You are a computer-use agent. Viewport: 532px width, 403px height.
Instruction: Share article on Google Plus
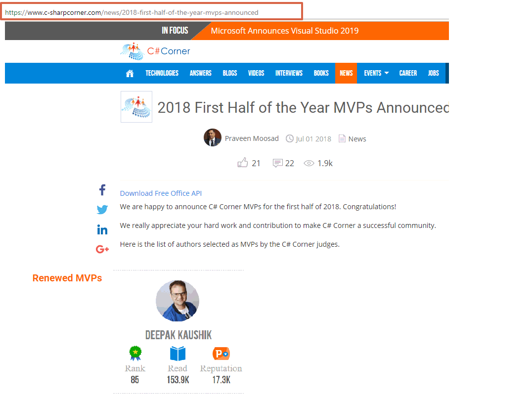point(102,249)
